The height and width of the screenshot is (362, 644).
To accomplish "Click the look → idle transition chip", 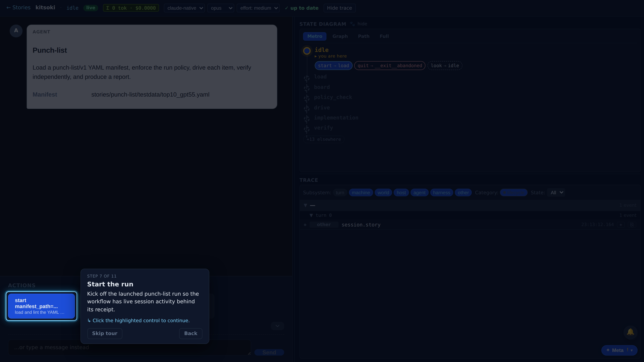I will point(445,66).
